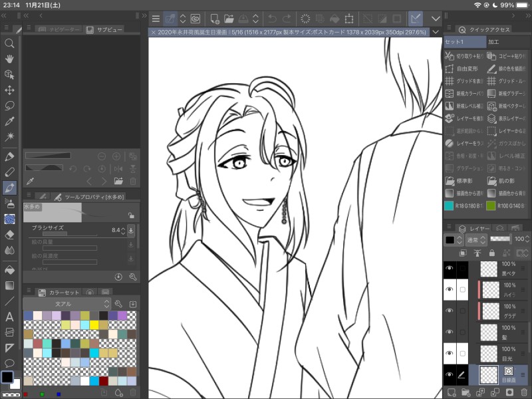Select the Gradient tool
Screen dimensions: 532x399
coord(9,286)
